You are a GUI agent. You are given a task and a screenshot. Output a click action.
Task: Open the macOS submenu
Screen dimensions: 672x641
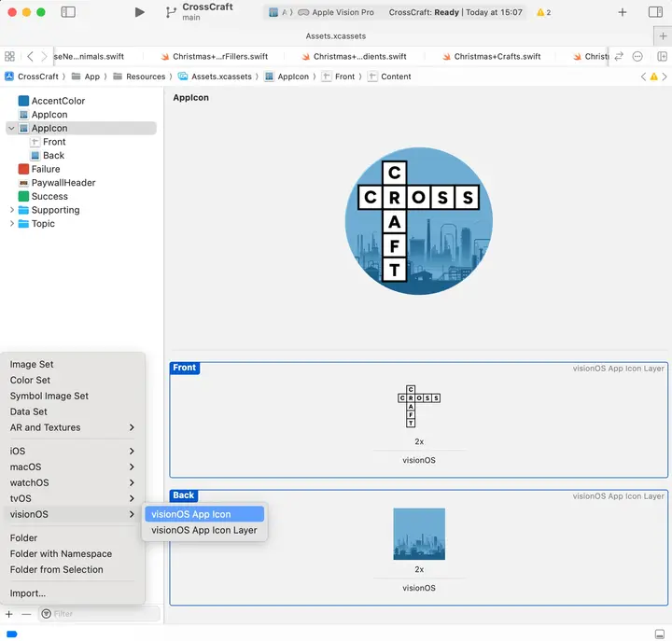(x=73, y=467)
